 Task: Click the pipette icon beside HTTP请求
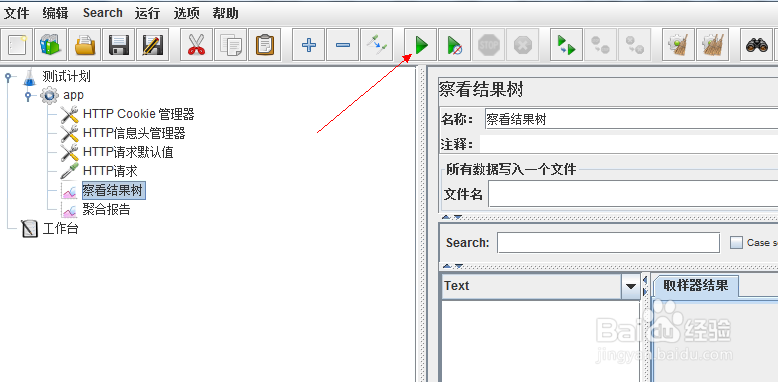(x=69, y=171)
